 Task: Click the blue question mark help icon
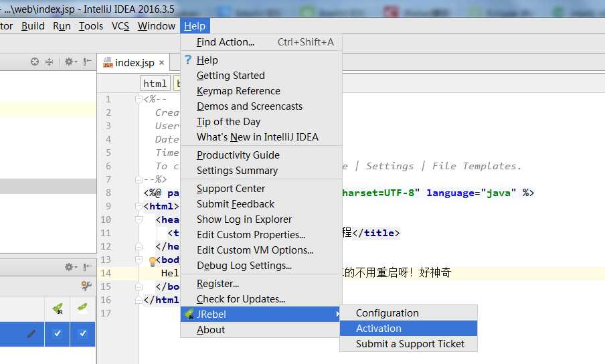point(188,60)
